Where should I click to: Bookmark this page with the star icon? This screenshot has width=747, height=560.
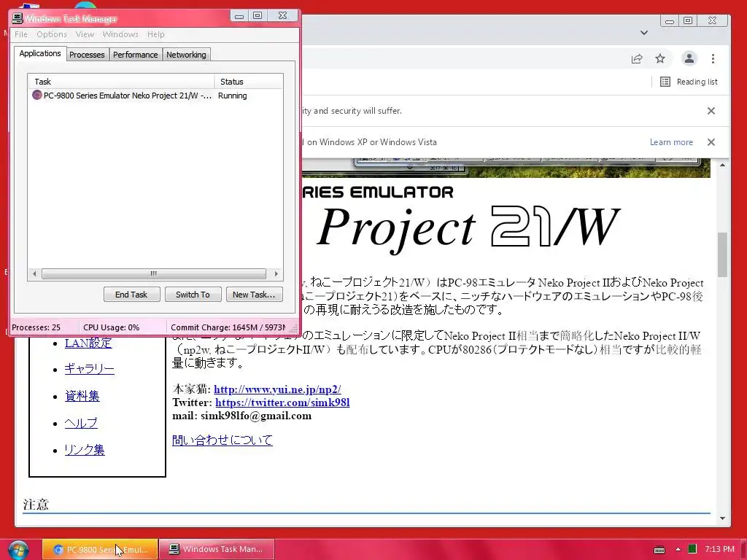(659, 58)
